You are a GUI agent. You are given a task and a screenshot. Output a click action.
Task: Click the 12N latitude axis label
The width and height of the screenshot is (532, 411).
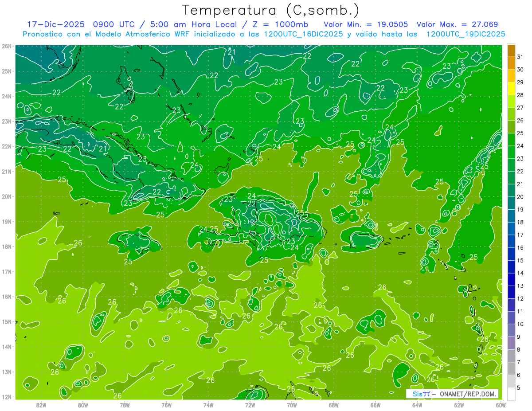pos(6,397)
